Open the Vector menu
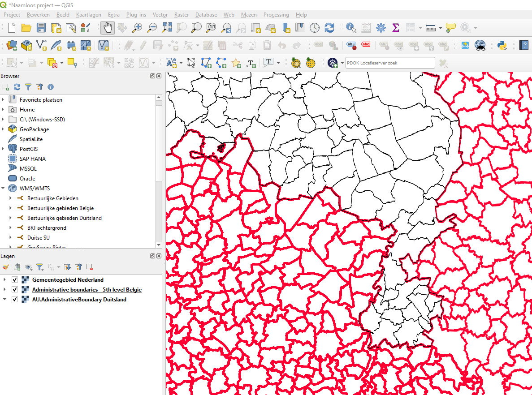The height and width of the screenshot is (395, 532). tap(160, 15)
